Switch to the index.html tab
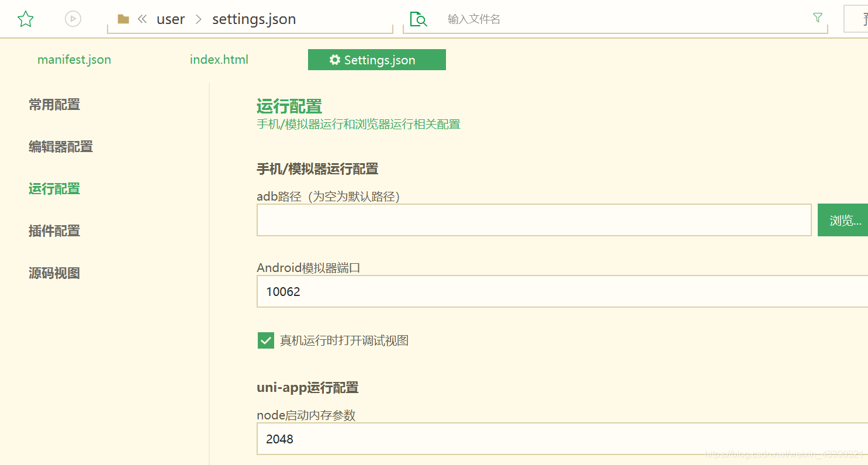The image size is (868, 465). point(219,60)
